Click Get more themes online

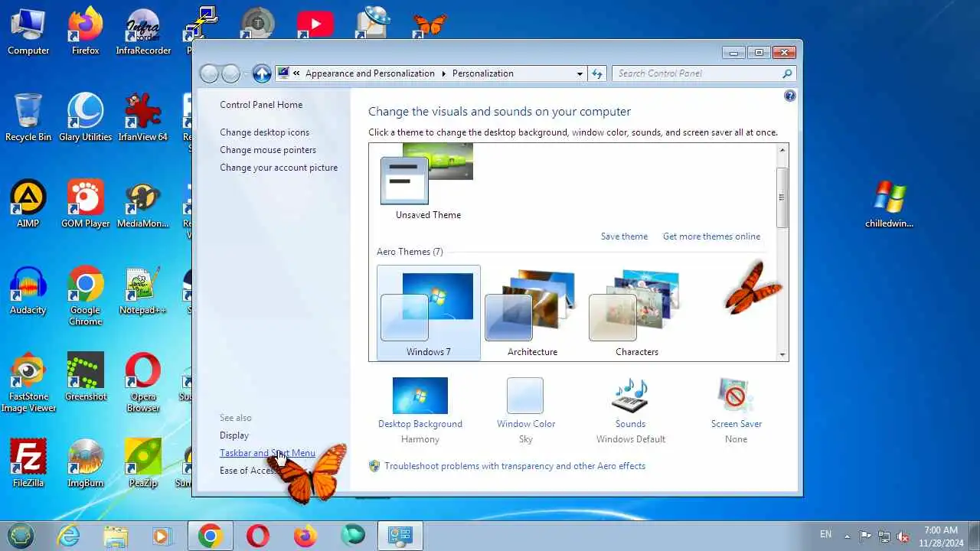[x=711, y=236]
